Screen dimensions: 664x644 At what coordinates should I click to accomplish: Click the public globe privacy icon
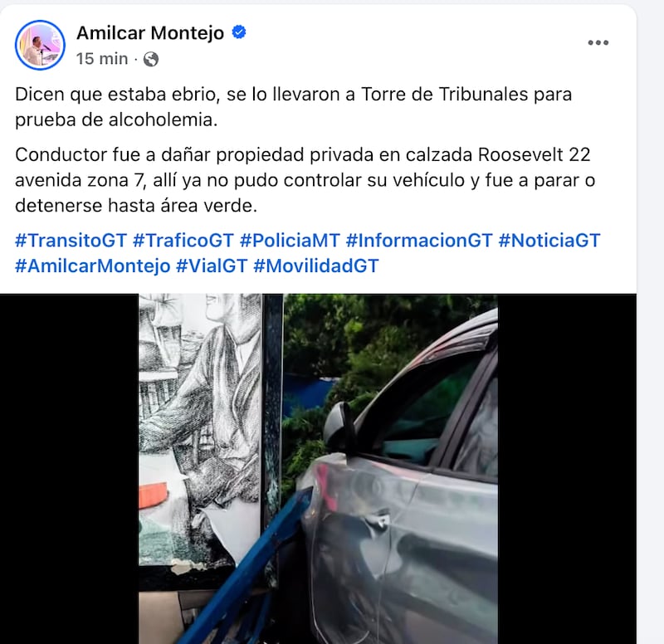[151, 59]
